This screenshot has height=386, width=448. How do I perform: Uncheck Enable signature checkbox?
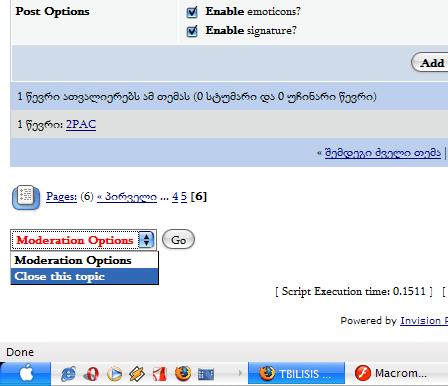(x=192, y=31)
